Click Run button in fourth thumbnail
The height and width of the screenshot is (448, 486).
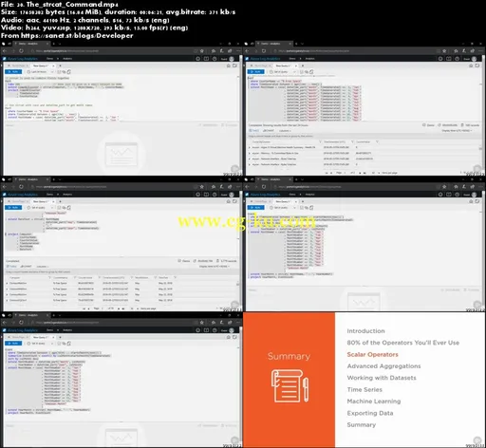click(x=255, y=208)
